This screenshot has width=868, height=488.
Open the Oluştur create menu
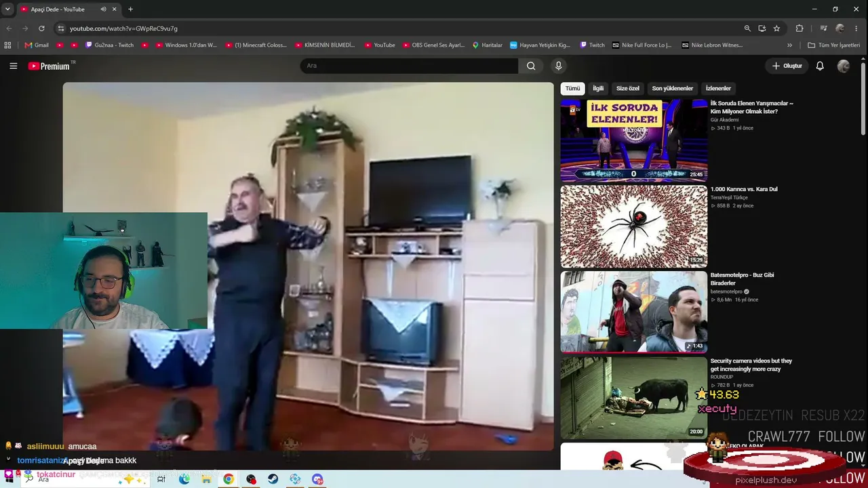pos(787,66)
